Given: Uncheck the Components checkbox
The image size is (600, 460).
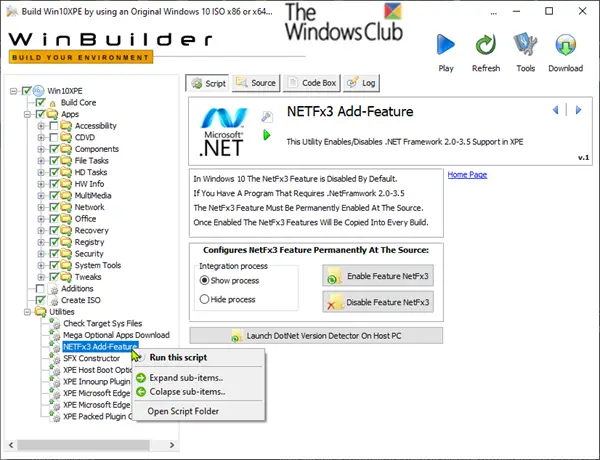Looking at the screenshot, I should pos(54,148).
